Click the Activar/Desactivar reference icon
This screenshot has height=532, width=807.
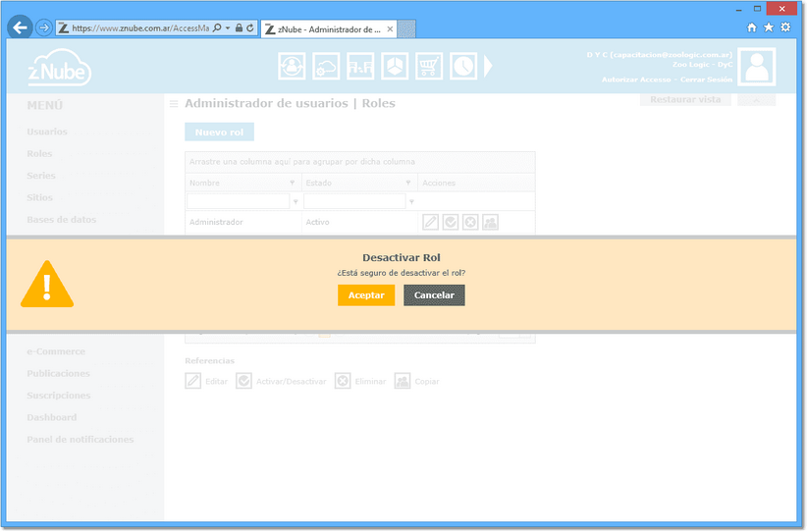click(243, 381)
